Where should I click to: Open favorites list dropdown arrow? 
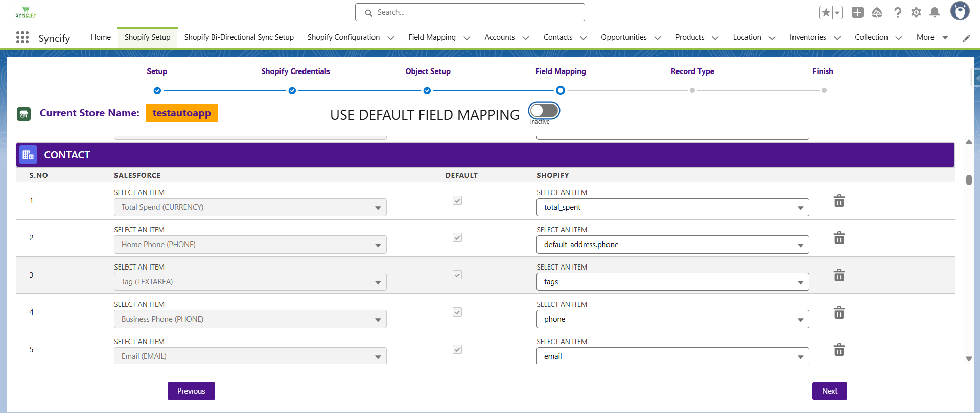click(837, 12)
